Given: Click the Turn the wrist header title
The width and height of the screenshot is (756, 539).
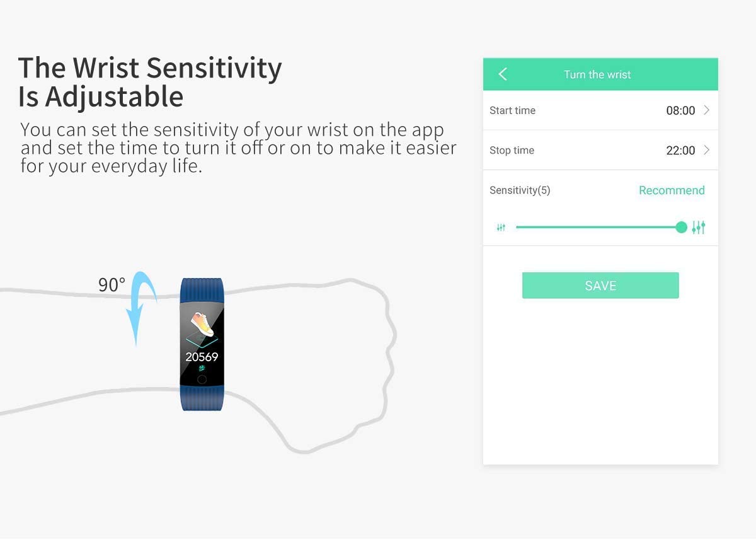Looking at the screenshot, I should click(597, 74).
